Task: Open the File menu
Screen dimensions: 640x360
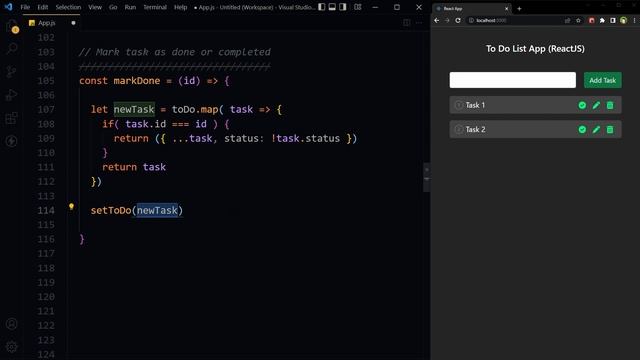Action: [25, 7]
